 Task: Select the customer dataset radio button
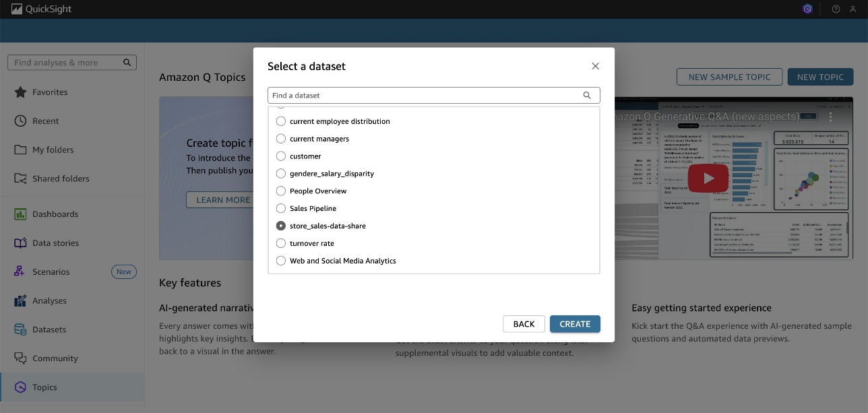281,156
